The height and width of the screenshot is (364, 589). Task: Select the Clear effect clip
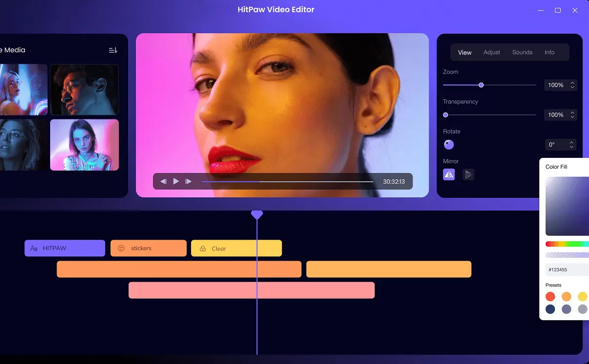[x=236, y=249]
